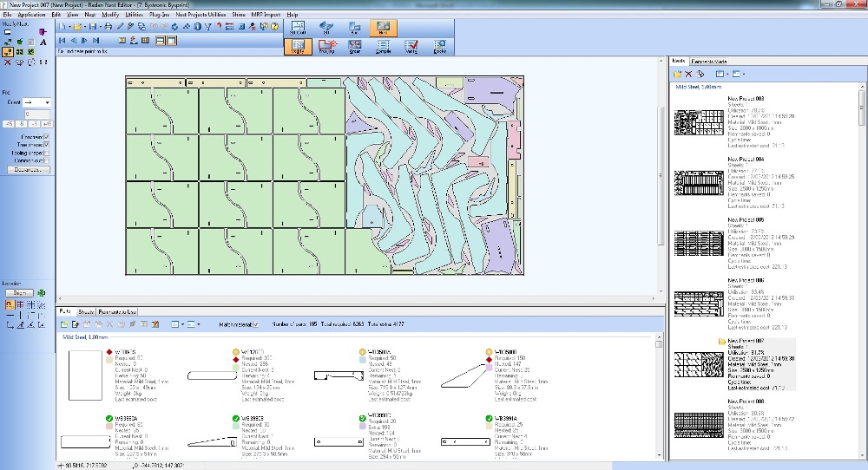Image resolution: width=868 pixels, height=470 pixels.
Task: Run the Compile tool
Action: click(383, 46)
